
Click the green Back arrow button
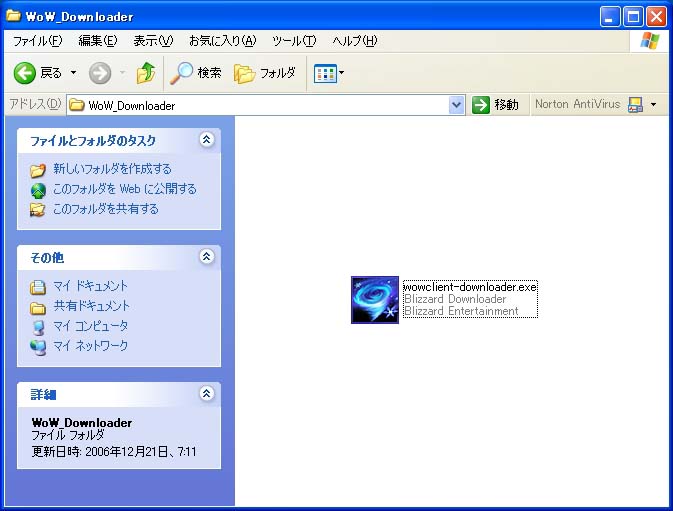click(24, 73)
